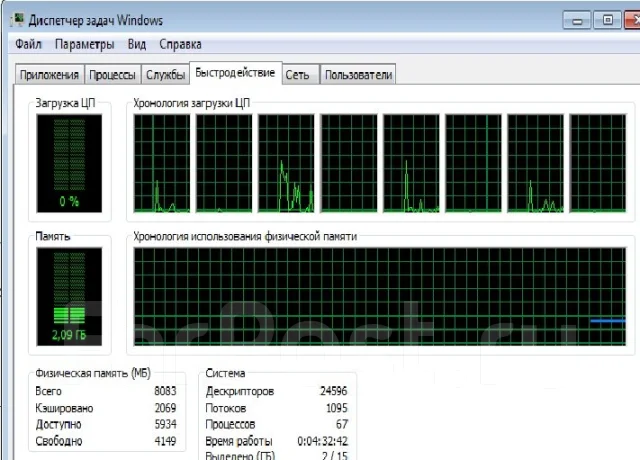Click the physical memory usage history graph
Viewport: 640px width, 460px height.
tap(380, 297)
